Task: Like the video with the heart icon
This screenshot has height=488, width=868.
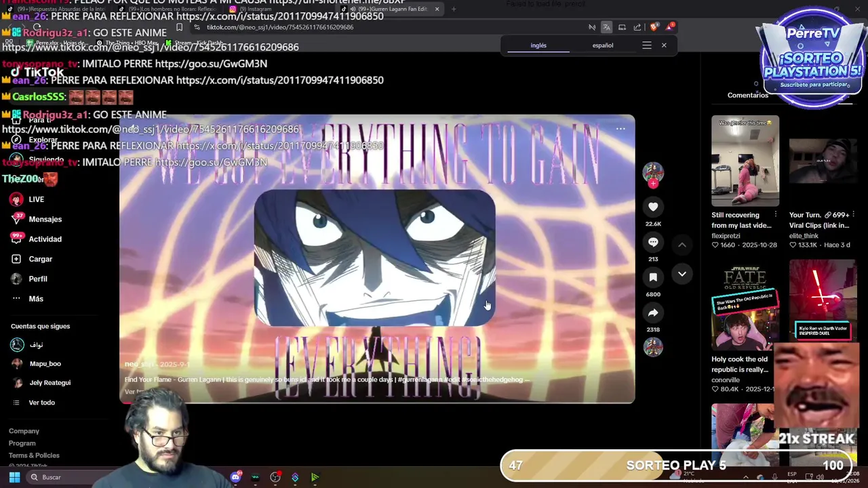Action: (x=653, y=207)
